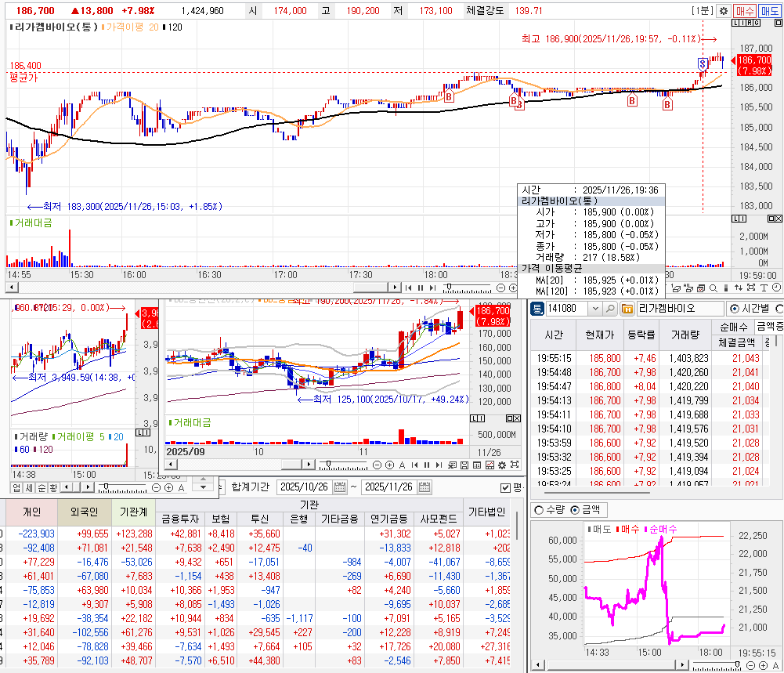Image resolution: width=784 pixels, height=673 pixels.
Task: Click 외국인 column header
Action: (85, 512)
